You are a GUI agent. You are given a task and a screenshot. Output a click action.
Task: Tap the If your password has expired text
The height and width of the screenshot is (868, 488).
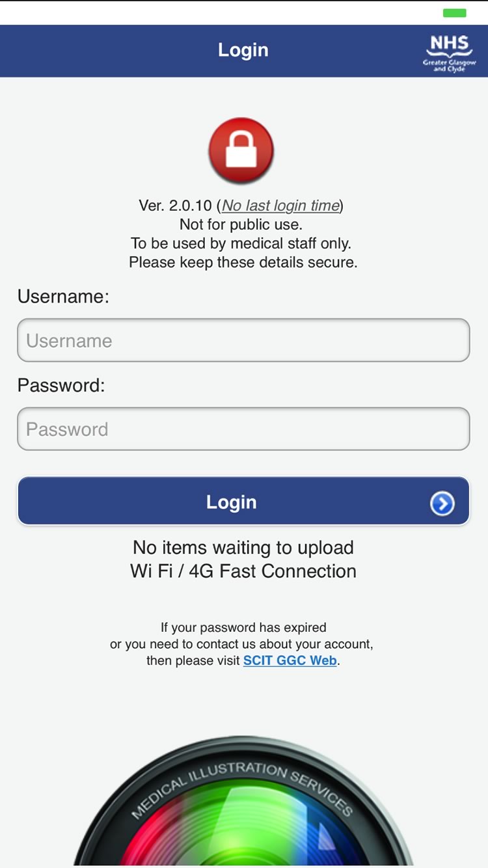coord(243,628)
